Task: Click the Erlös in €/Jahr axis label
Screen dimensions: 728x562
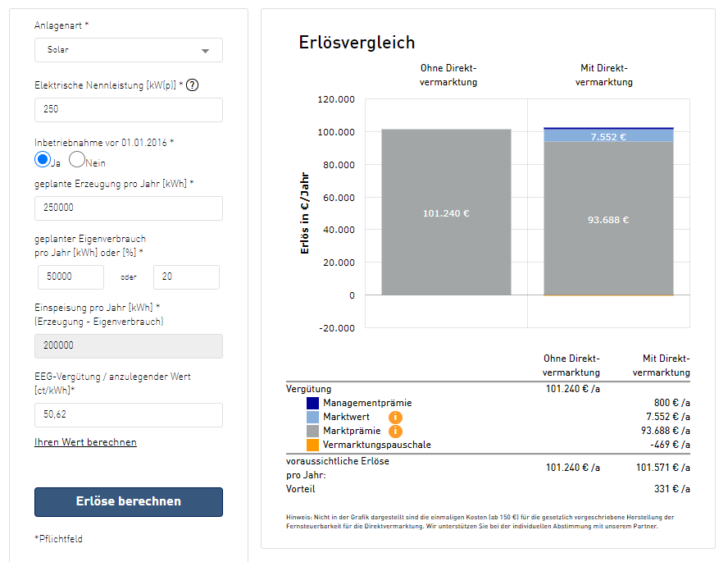Action: (305, 213)
